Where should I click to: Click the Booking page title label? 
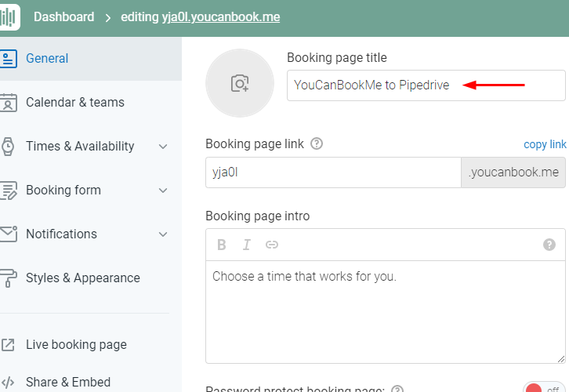pos(337,58)
